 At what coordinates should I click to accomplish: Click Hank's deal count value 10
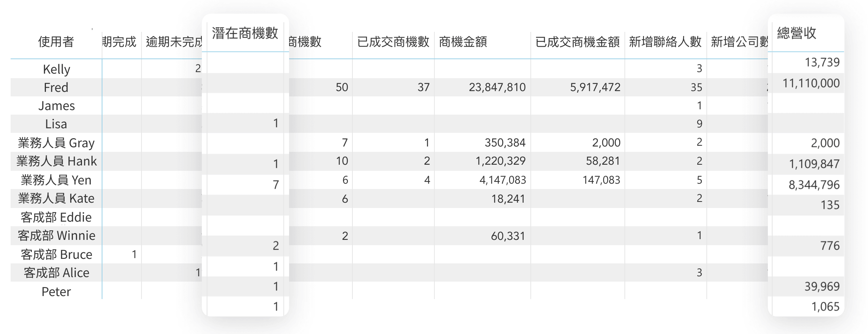click(342, 161)
